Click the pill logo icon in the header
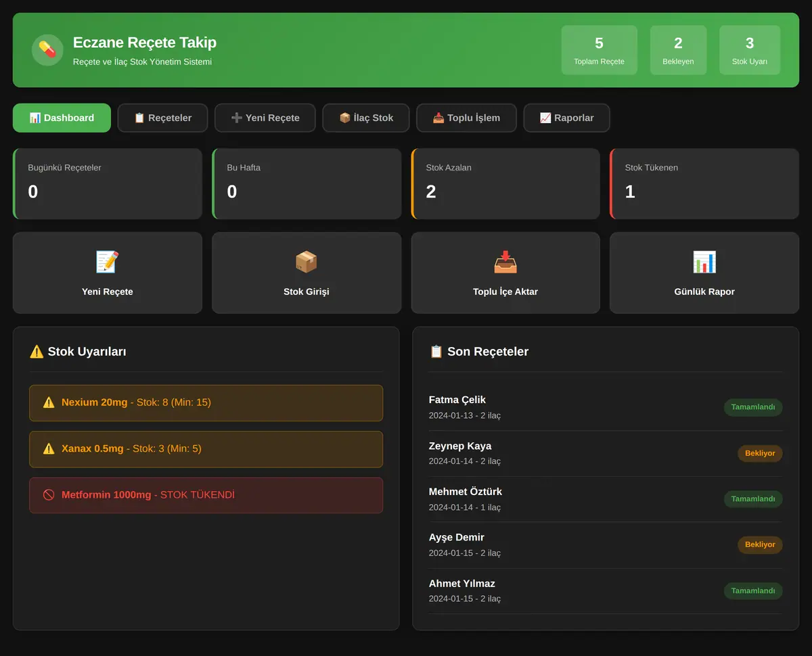 pos(47,50)
